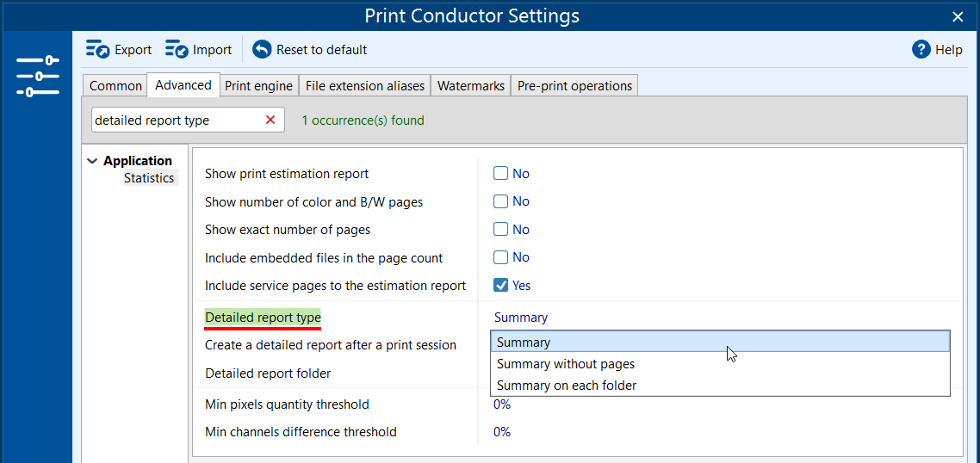Screen dimensions: 980x463
Task: Select Statistics in the left tree
Action: 149,178
